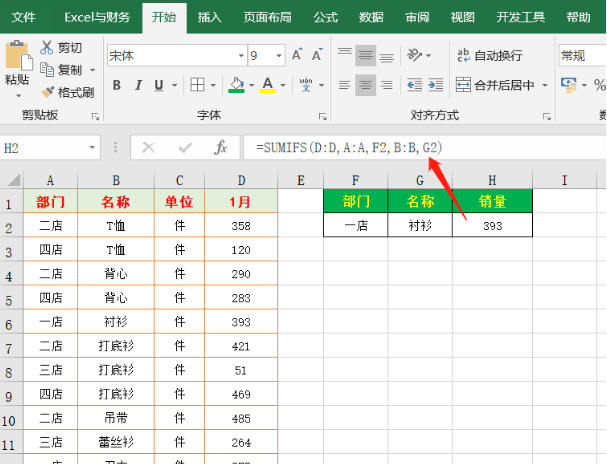
Task: Click the Name Box showing H2
Action: click(44, 147)
